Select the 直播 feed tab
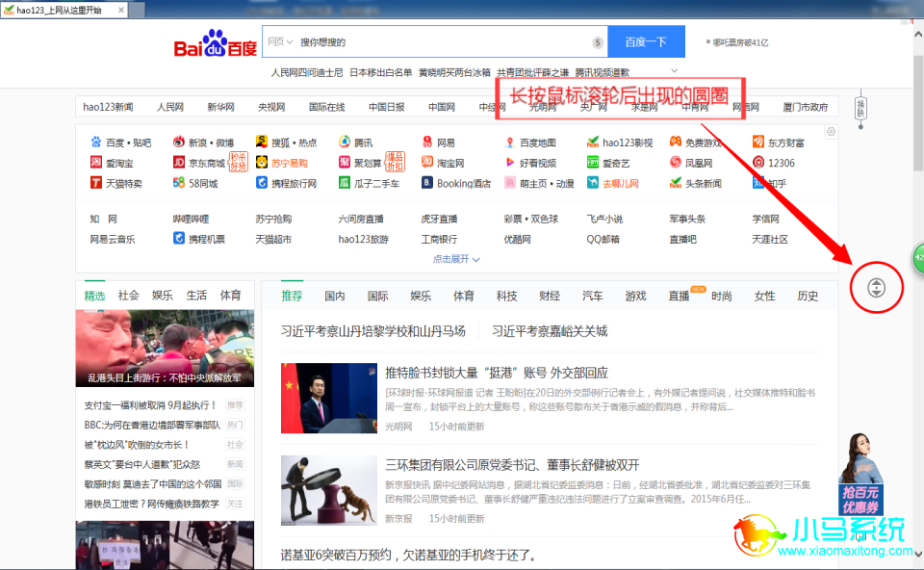The height and width of the screenshot is (570, 924). [679, 296]
